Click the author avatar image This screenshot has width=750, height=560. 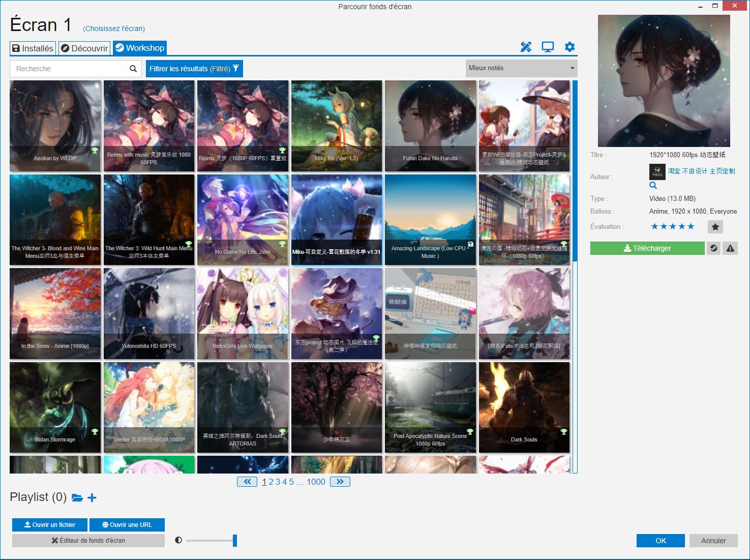click(657, 171)
